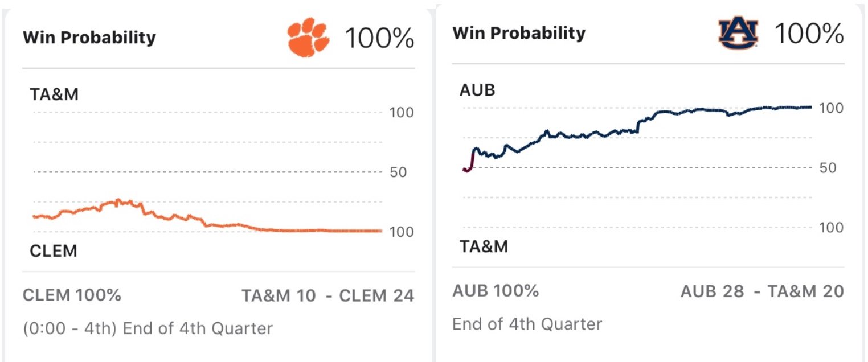Select the "TA&M 10 - CLEM 24" final score

327,296
